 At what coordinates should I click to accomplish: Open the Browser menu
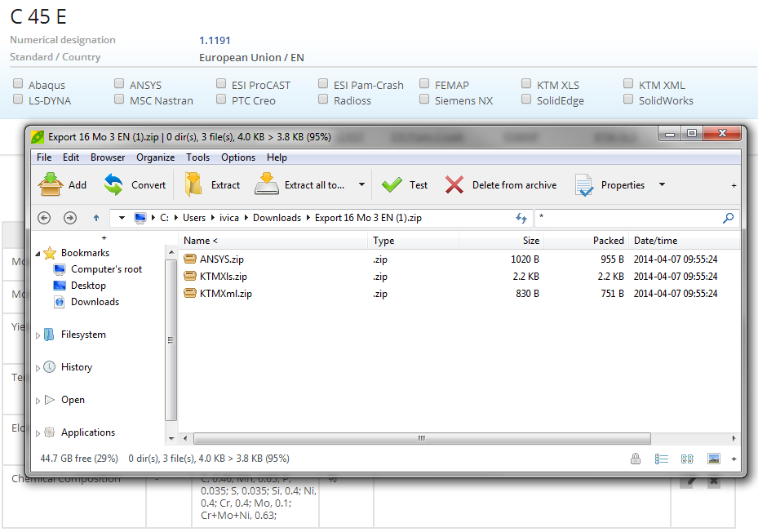108,157
